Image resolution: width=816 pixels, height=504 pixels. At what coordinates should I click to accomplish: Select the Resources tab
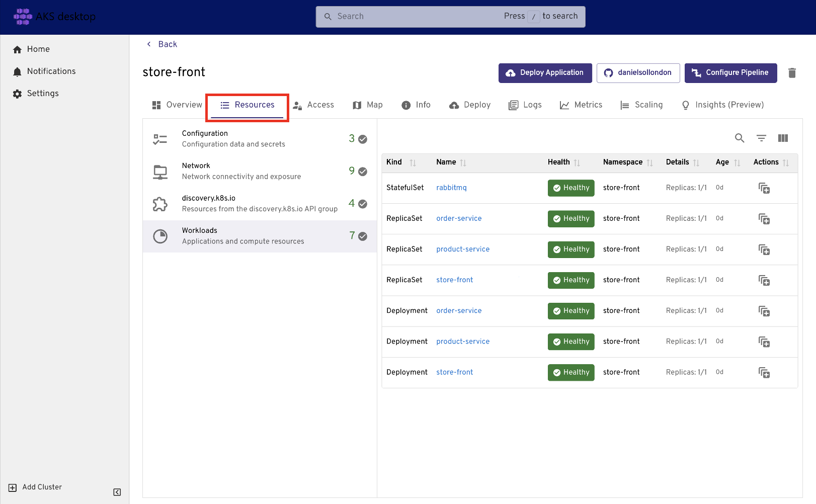pyautogui.click(x=248, y=105)
